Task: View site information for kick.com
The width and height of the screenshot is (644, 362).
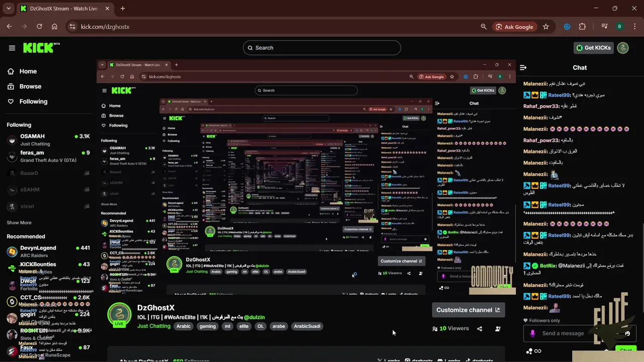Action: click(72, 27)
